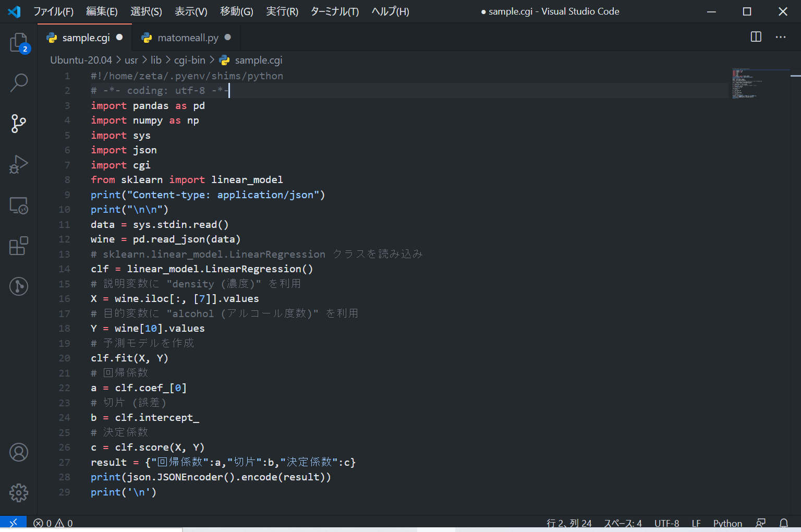The height and width of the screenshot is (532, 801).
Task: Open the notifications bell in status bar
Action: click(783, 523)
